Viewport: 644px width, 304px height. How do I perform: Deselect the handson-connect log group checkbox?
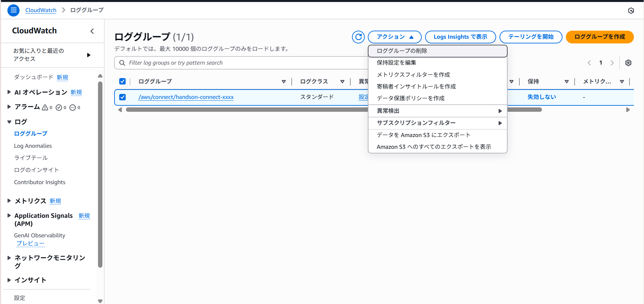pos(122,97)
